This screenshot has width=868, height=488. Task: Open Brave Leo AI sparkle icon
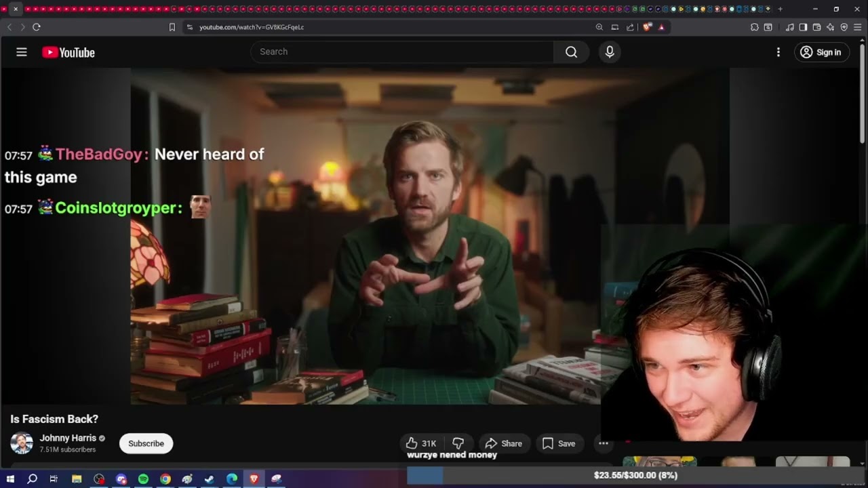pyautogui.click(x=831, y=27)
